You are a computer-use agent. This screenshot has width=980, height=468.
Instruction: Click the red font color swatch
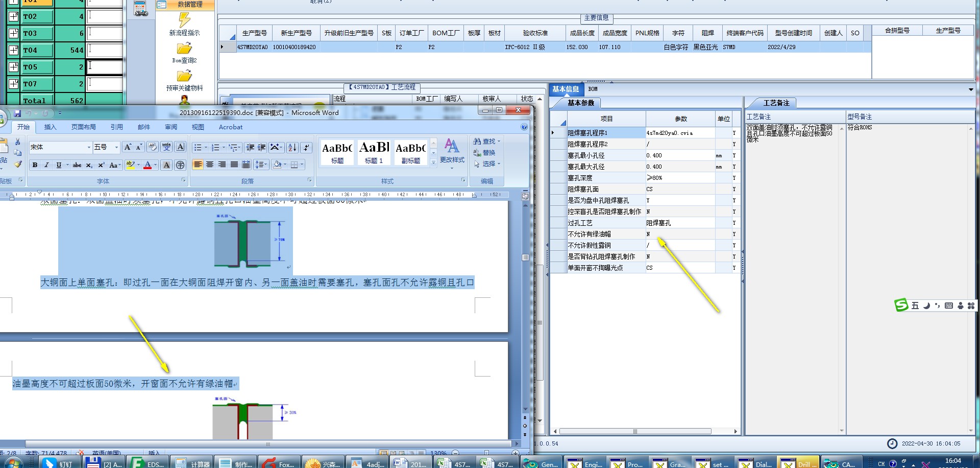tap(148, 165)
